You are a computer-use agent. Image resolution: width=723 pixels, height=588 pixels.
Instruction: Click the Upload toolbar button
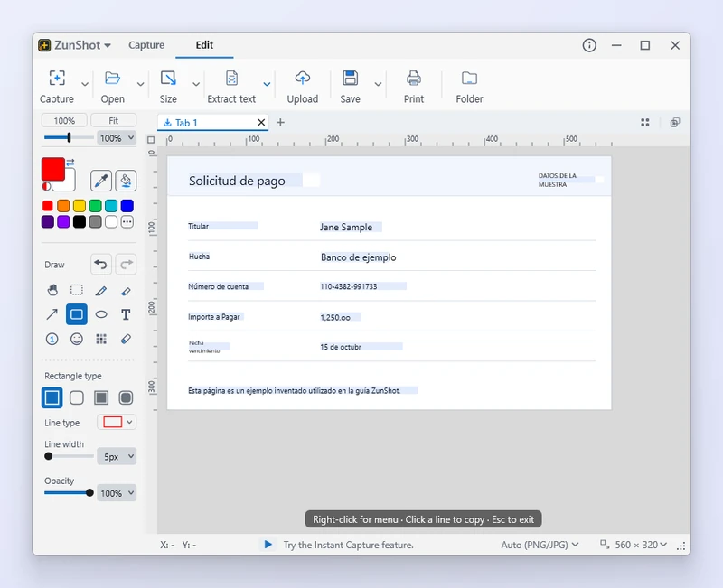pyautogui.click(x=303, y=87)
